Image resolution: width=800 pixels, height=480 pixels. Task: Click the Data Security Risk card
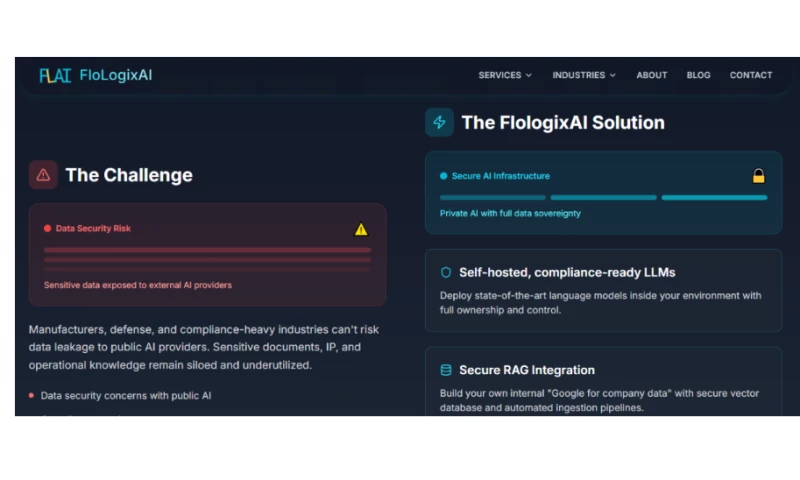(x=207, y=255)
